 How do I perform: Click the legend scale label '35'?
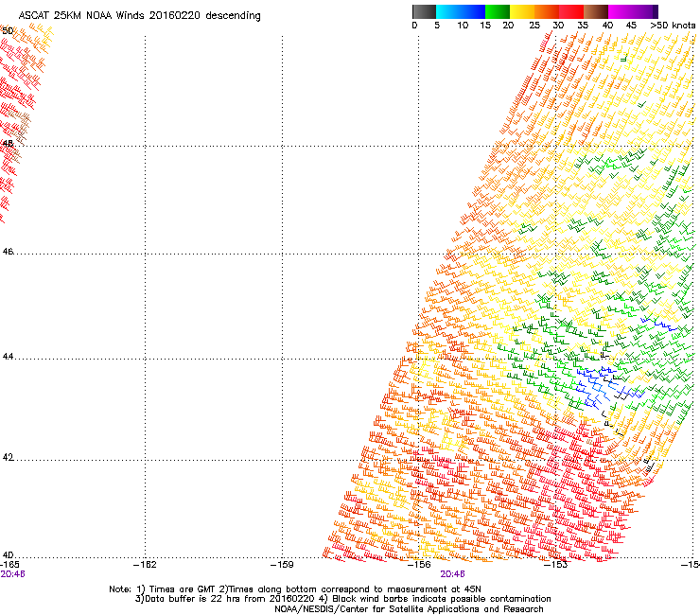pos(583,26)
